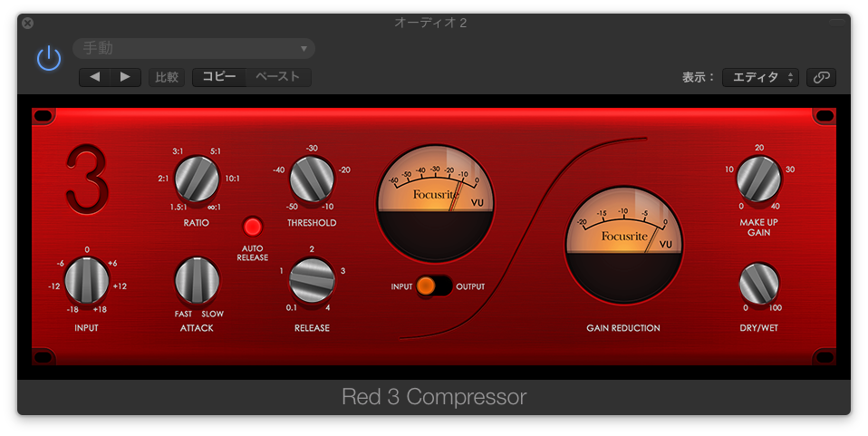The image size is (868, 436).
Task: Click the オーディオ 2 window title
Action: [x=430, y=23]
